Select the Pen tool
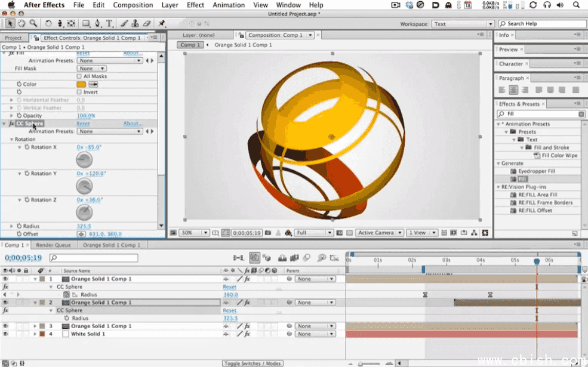Image resolution: width=588 pixels, height=367 pixels. click(x=97, y=23)
